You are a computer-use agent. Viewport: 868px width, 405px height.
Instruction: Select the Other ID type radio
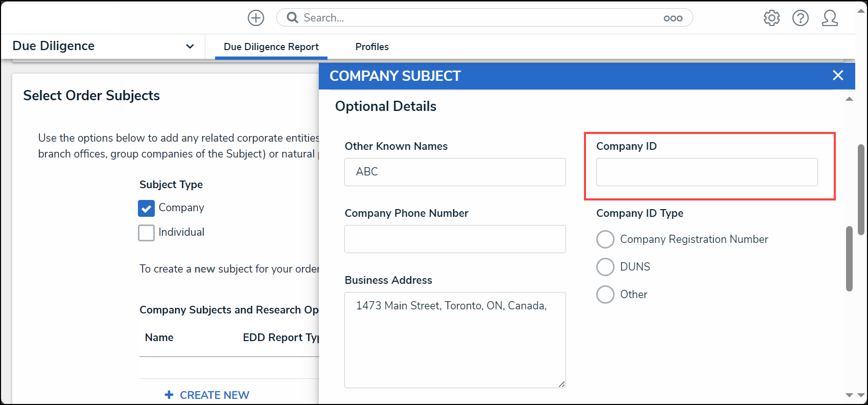coord(605,295)
